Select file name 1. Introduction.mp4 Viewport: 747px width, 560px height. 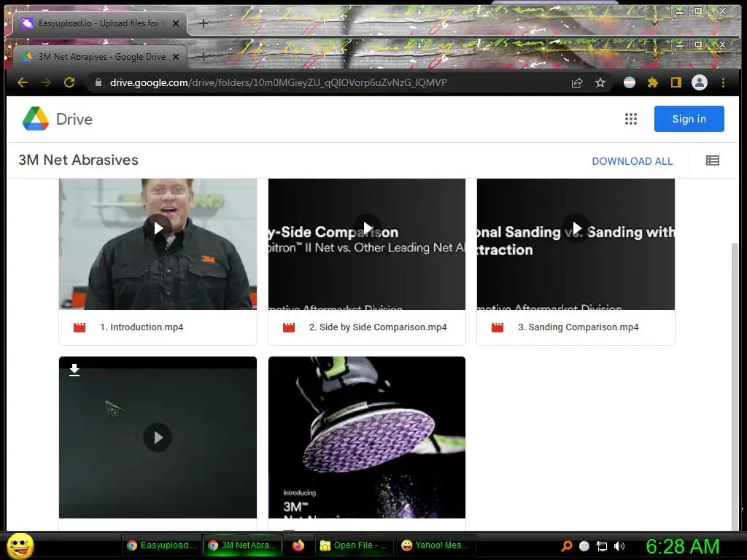pyautogui.click(x=142, y=327)
